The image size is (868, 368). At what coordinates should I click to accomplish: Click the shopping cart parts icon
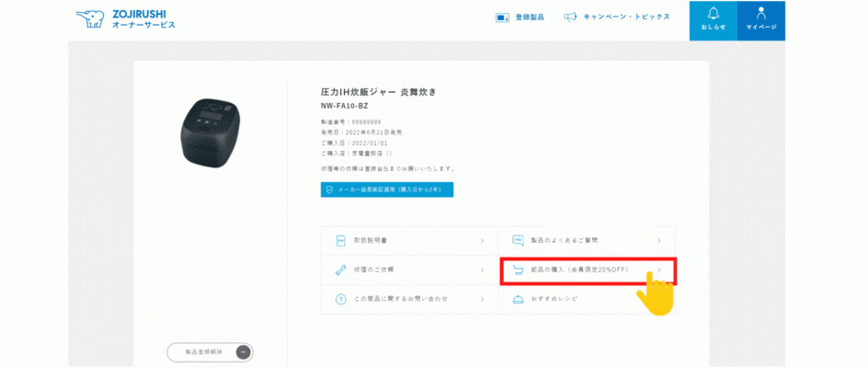tap(518, 270)
